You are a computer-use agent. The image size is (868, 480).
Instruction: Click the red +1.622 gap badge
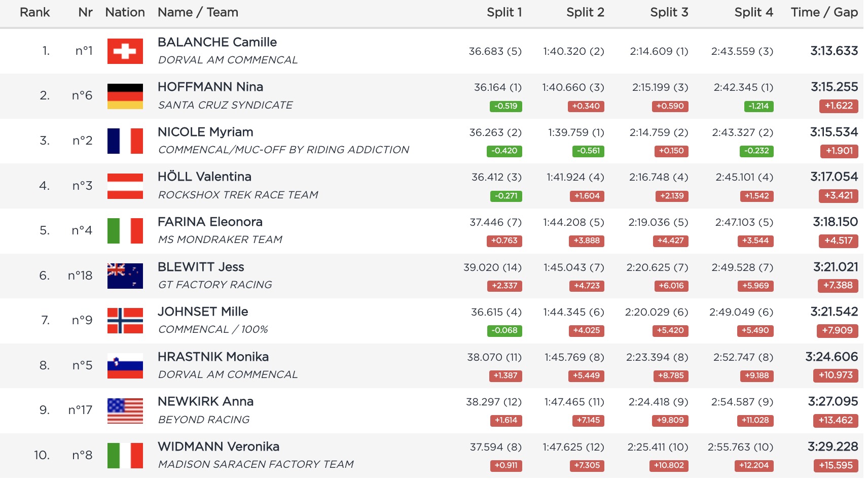[838, 106]
